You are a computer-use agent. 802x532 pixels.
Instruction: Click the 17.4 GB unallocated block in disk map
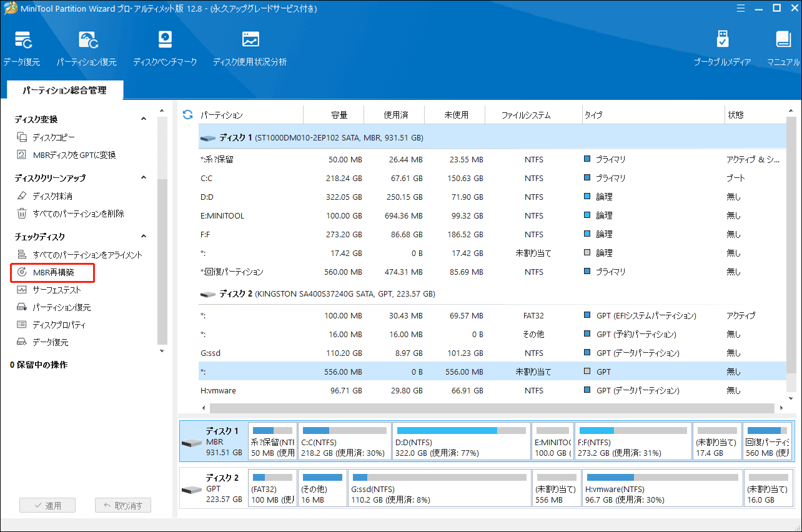point(717,441)
